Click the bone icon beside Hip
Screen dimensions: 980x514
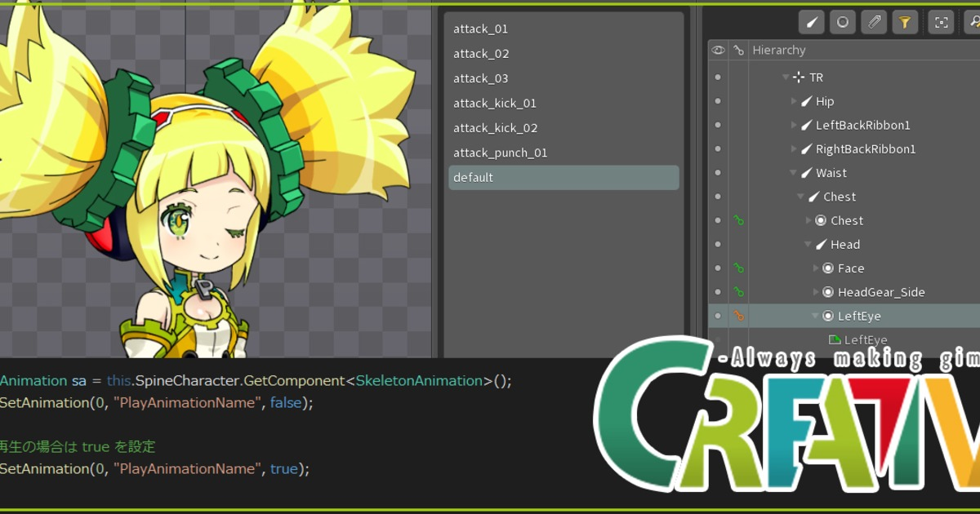click(806, 101)
